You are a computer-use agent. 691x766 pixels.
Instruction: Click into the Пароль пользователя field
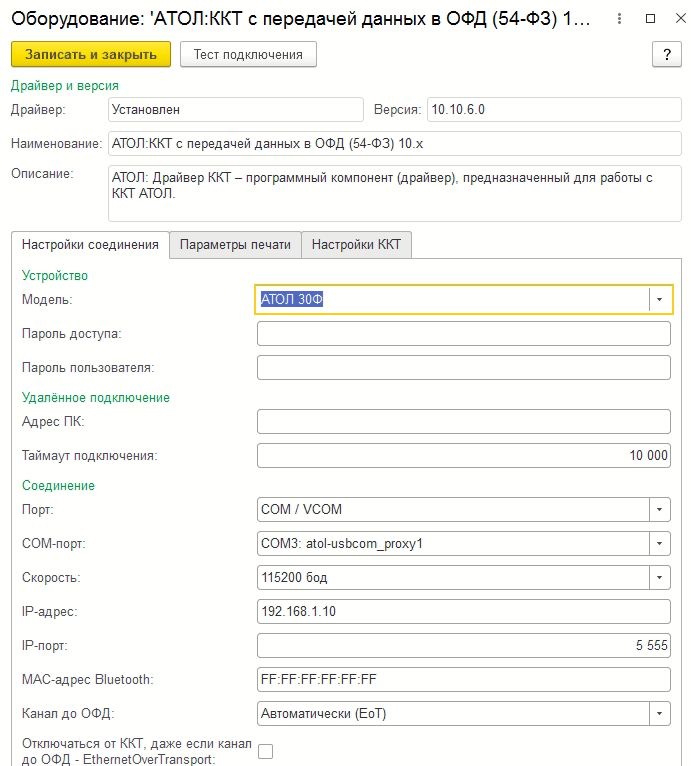tap(463, 368)
